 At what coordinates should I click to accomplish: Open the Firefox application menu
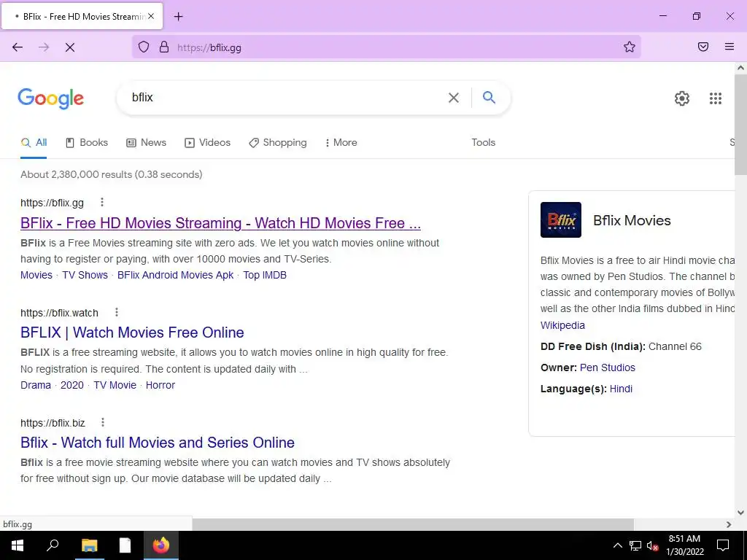click(729, 47)
